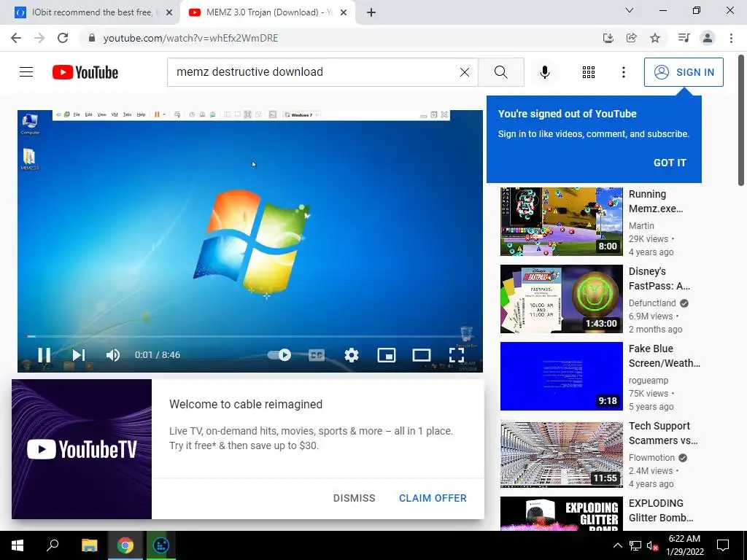747x560 pixels.
Task: Dismiss the YouTube TV offer
Action: click(x=354, y=498)
